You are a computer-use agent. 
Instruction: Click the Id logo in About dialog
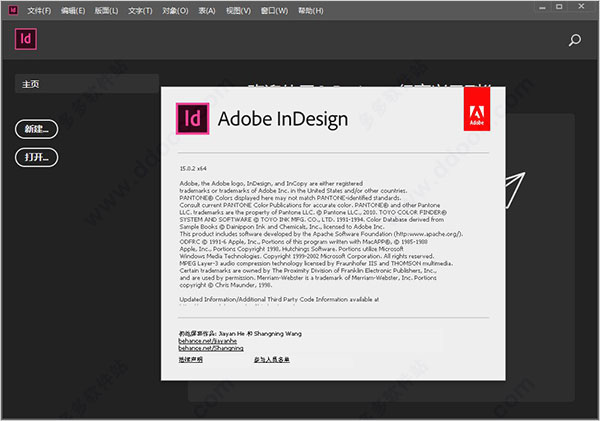[x=192, y=119]
